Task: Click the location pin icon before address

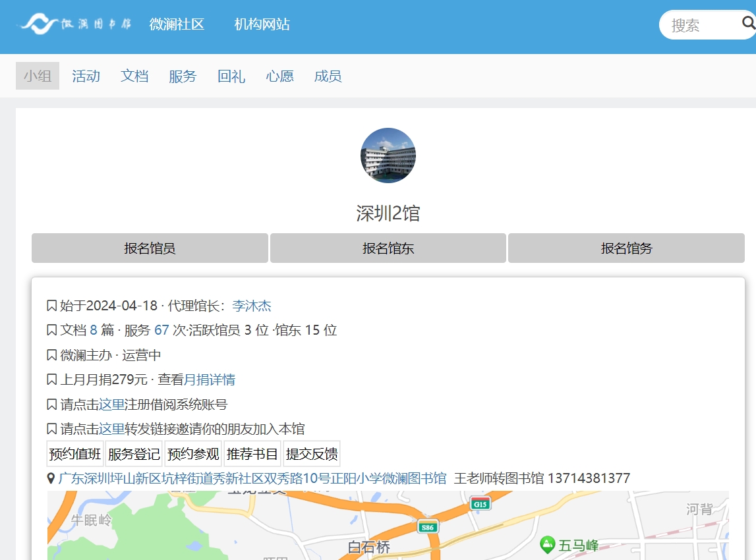Action: [51, 478]
